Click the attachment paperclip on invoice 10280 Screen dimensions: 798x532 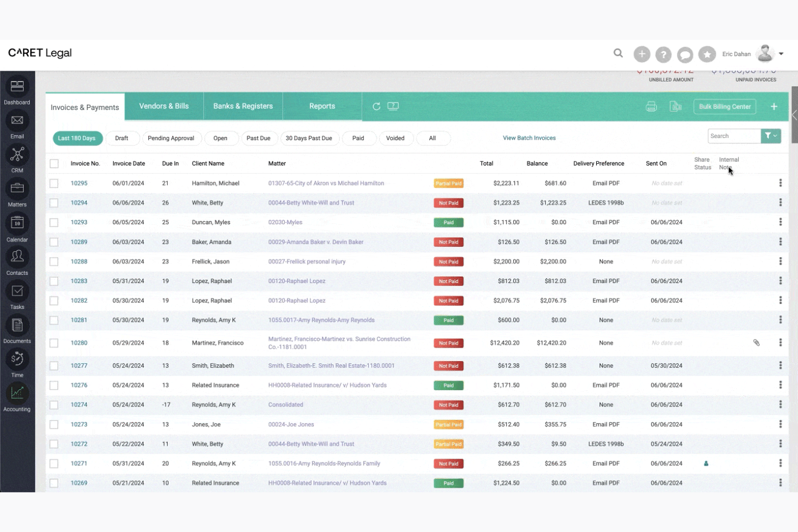coord(756,343)
